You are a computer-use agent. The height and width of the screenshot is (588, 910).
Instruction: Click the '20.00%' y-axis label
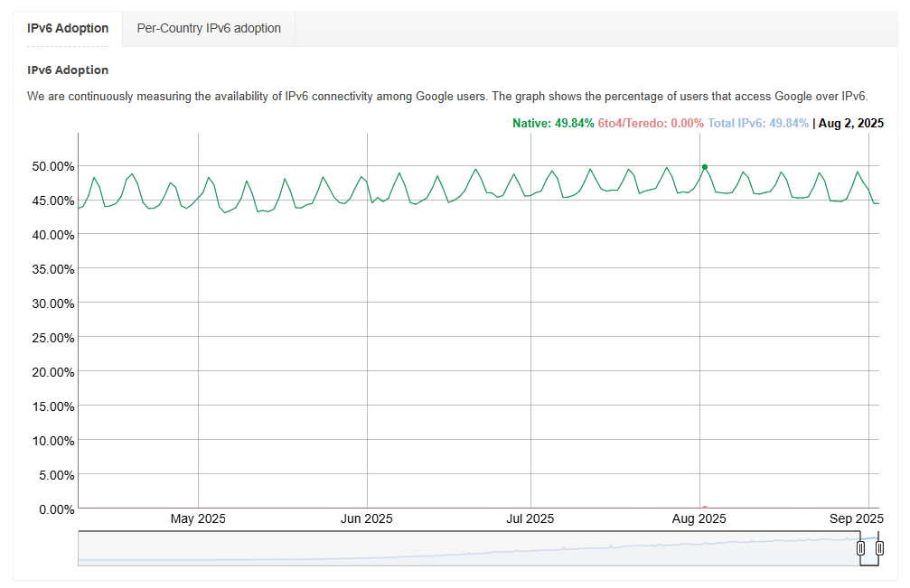coord(53,372)
